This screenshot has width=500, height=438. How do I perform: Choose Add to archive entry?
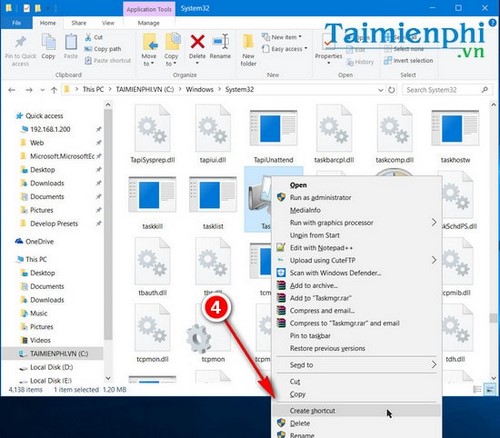coord(357,285)
